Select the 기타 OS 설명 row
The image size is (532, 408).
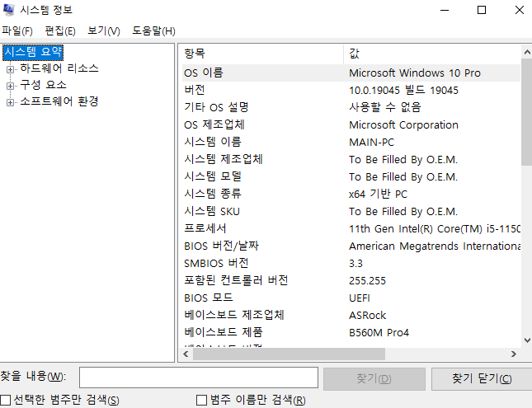click(351, 107)
